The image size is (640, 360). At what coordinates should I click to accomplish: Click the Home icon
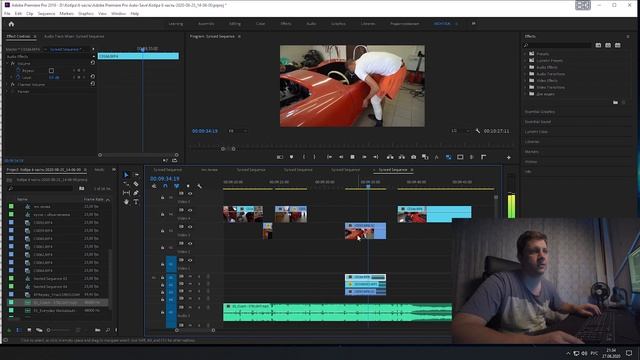click(x=11, y=24)
